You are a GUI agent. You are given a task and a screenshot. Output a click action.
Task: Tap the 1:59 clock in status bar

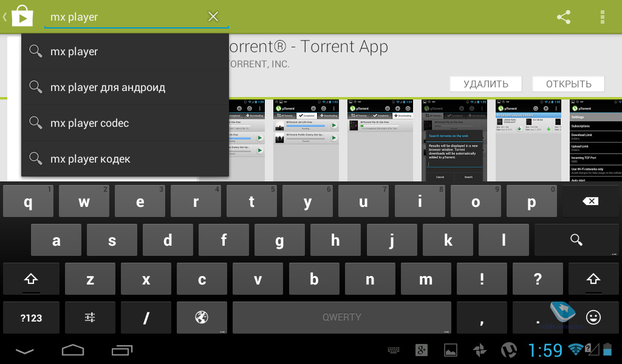click(545, 351)
